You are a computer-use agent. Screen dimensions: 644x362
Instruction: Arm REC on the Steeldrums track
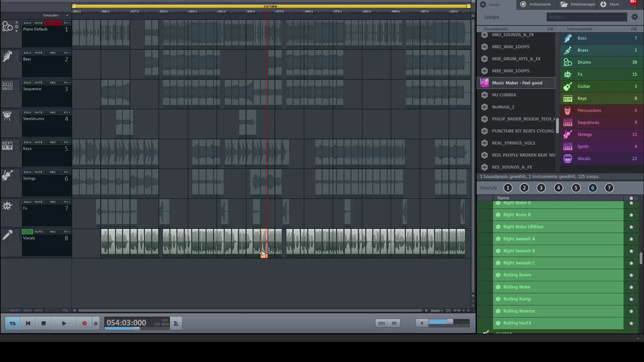tap(53, 112)
